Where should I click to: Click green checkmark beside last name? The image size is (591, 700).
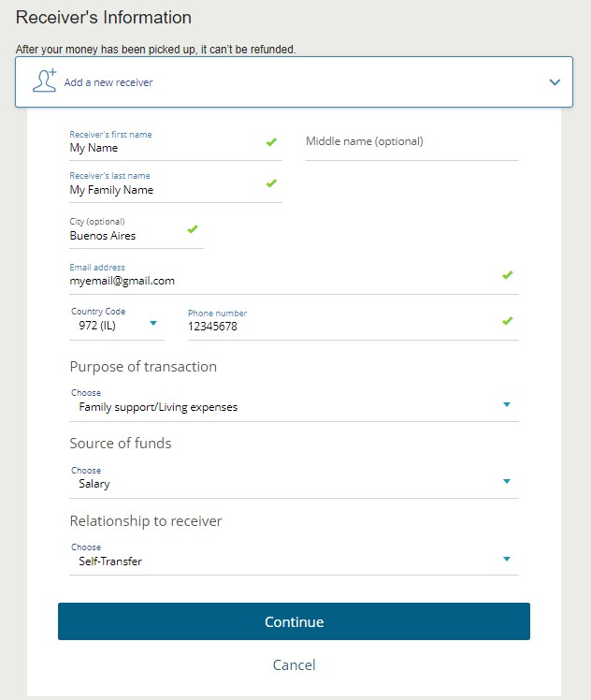(271, 183)
